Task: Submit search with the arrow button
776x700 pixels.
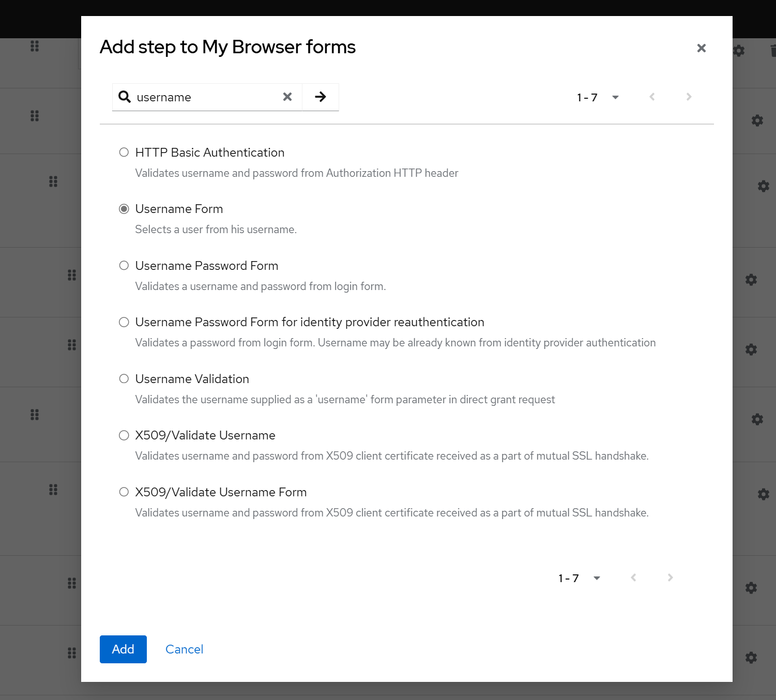Action: pyautogui.click(x=321, y=97)
